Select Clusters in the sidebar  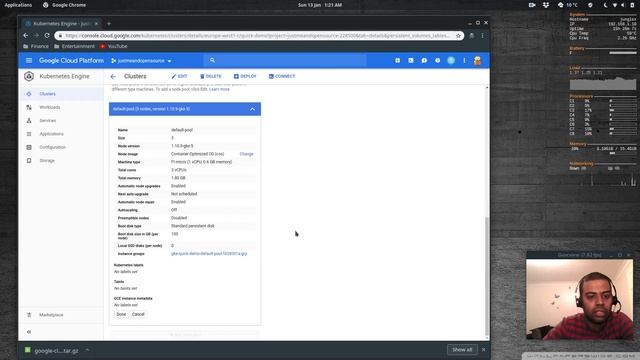click(61, 94)
